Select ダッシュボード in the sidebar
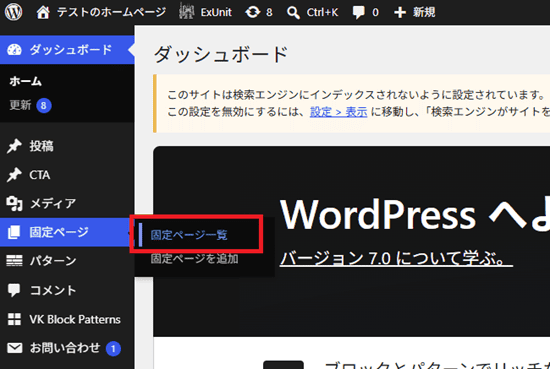The image size is (550, 369). point(71,49)
